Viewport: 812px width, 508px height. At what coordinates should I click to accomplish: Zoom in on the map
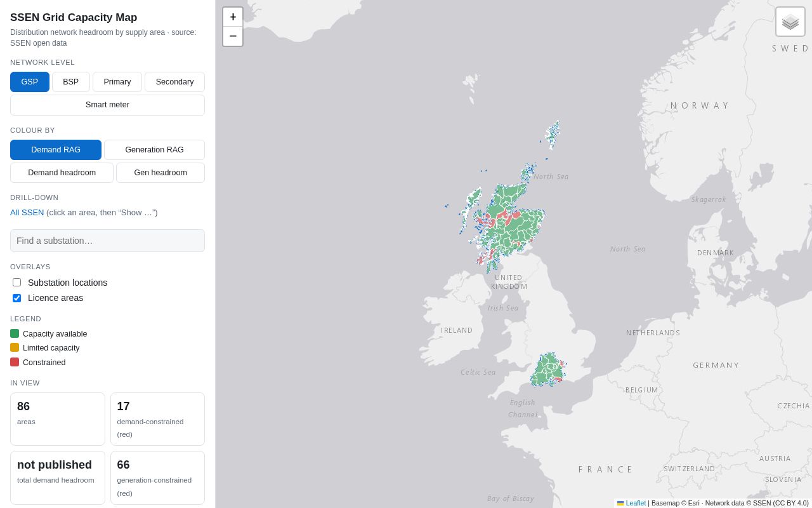[x=233, y=17]
